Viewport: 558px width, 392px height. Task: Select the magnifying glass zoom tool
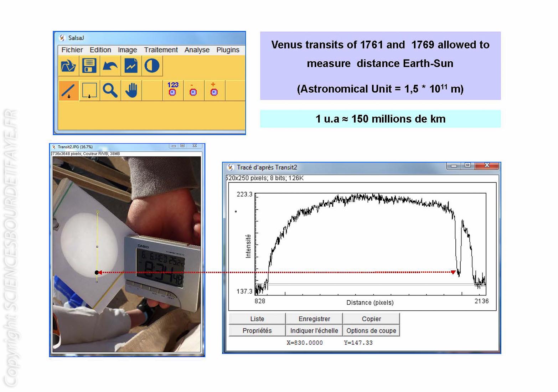coord(110,91)
